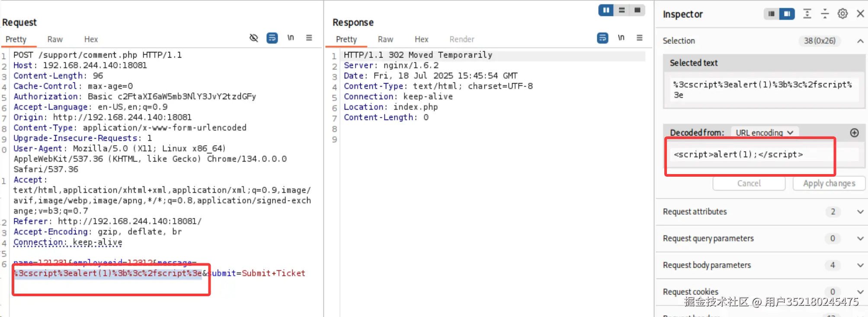The image size is (868, 317).
Task: Toggle word wrap icon in Request pane
Action: coord(272,38)
